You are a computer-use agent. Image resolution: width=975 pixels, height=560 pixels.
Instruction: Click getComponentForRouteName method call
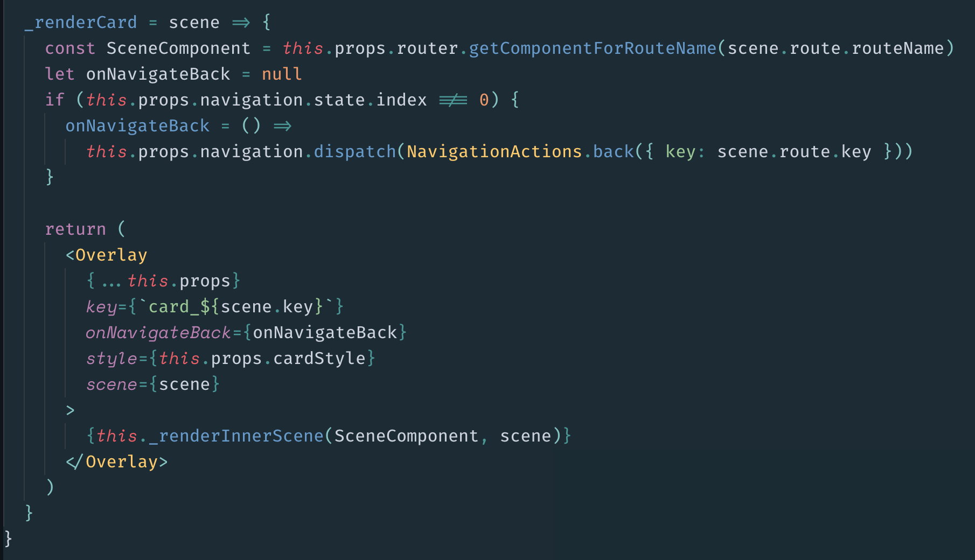click(593, 48)
